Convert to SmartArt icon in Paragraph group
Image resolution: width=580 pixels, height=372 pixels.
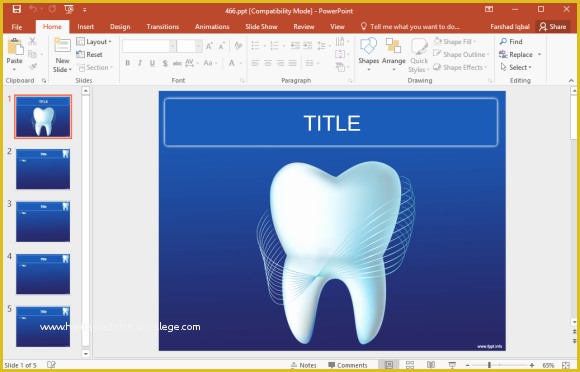coord(340,67)
